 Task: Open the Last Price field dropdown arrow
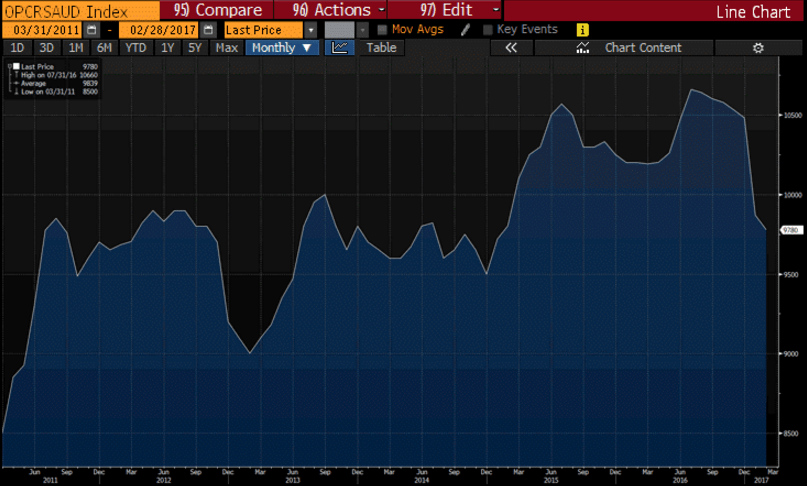[x=311, y=30]
